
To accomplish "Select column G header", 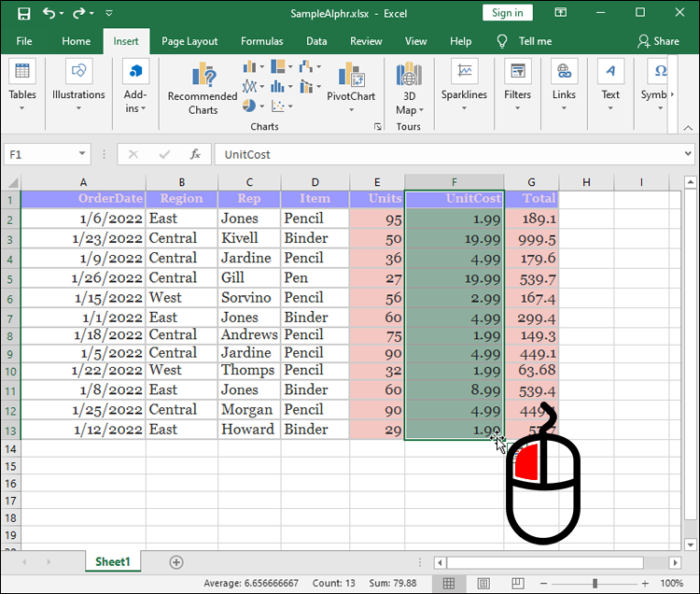I will tap(531, 182).
